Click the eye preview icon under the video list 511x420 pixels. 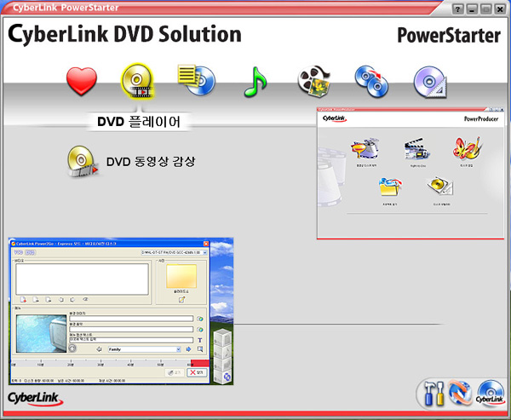tap(85, 299)
